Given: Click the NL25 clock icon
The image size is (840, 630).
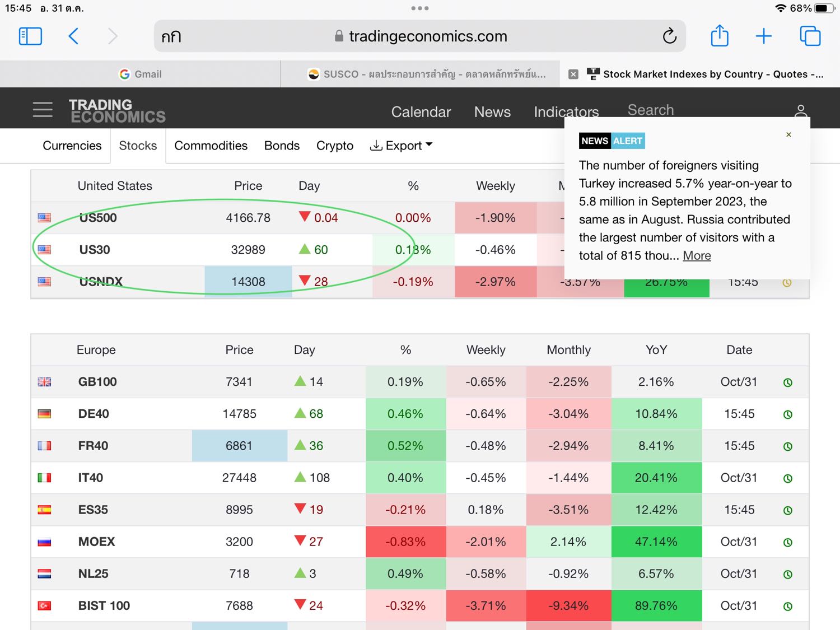Looking at the screenshot, I should (x=787, y=574).
